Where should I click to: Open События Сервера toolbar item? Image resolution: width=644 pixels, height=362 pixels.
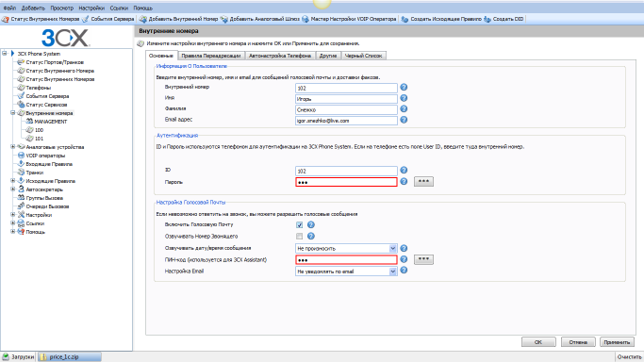click(108, 19)
